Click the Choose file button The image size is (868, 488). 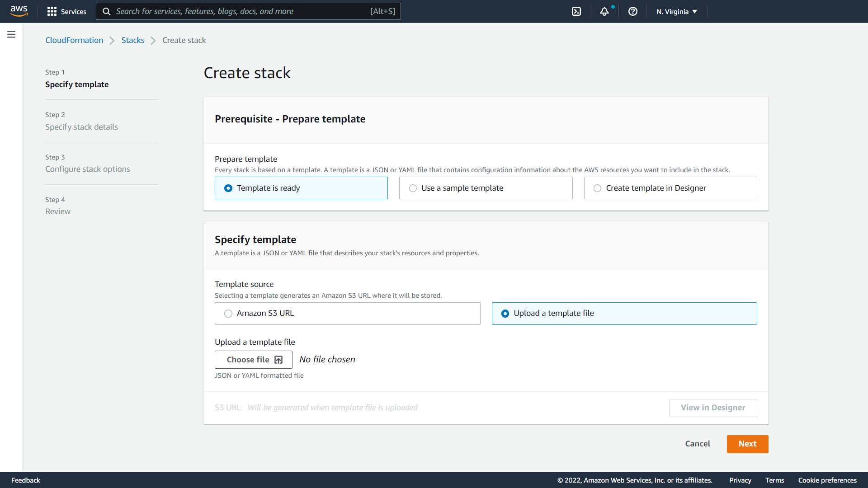[x=253, y=359]
